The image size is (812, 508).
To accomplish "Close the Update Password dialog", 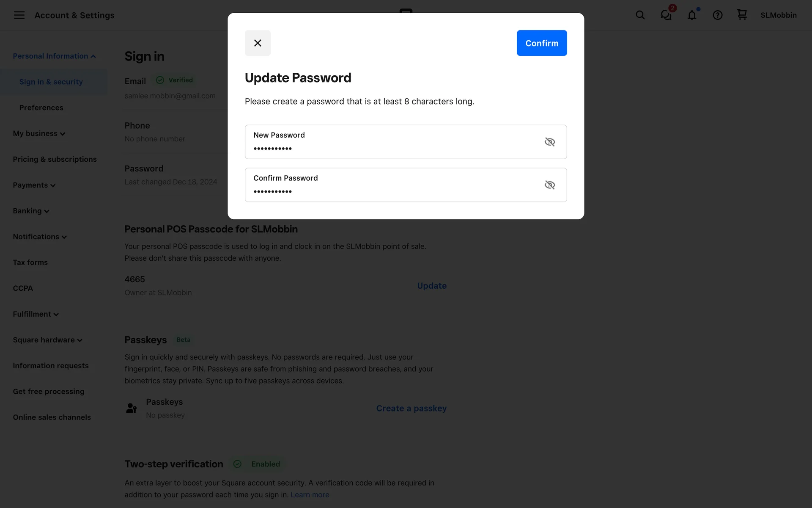I will pyautogui.click(x=258, y=43).
